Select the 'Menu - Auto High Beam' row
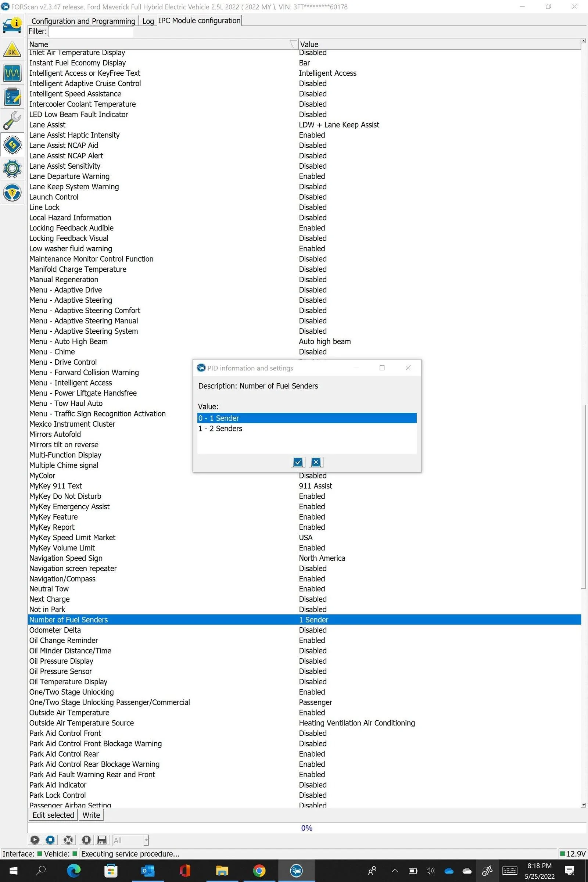Screen dimensions: 588x882 (305, 341)
